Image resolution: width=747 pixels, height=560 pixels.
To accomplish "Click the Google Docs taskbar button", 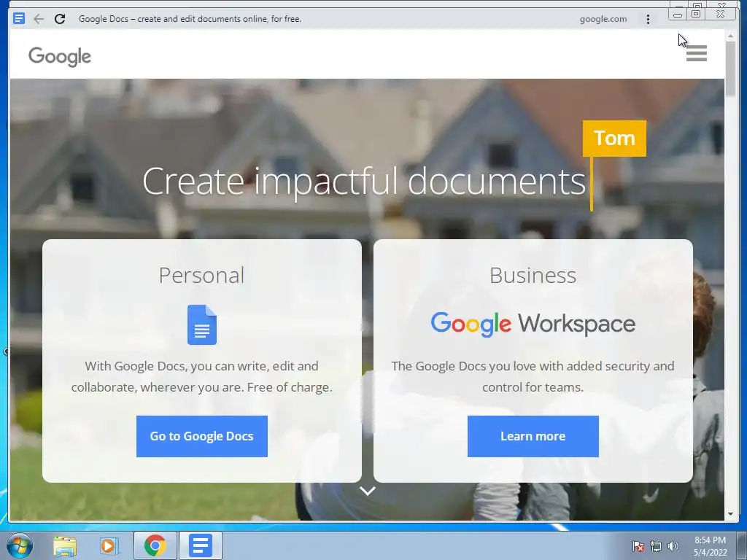I will coord(201,545).
